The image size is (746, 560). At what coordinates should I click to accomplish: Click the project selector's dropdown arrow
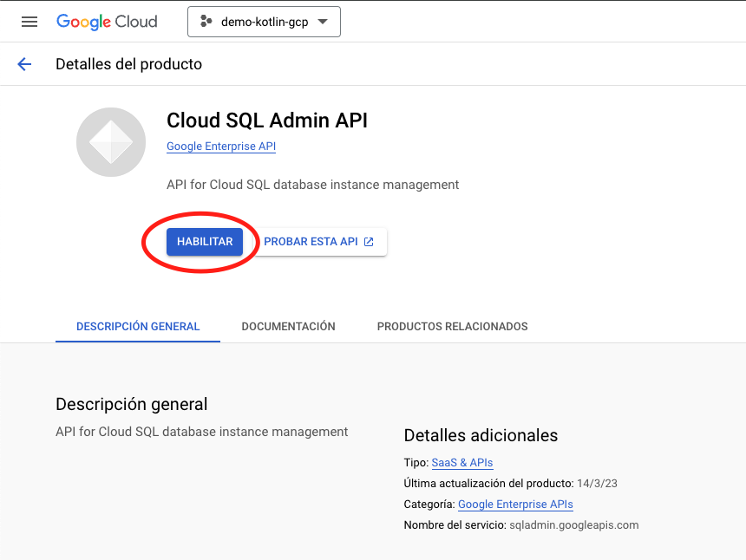coord(323,22)
